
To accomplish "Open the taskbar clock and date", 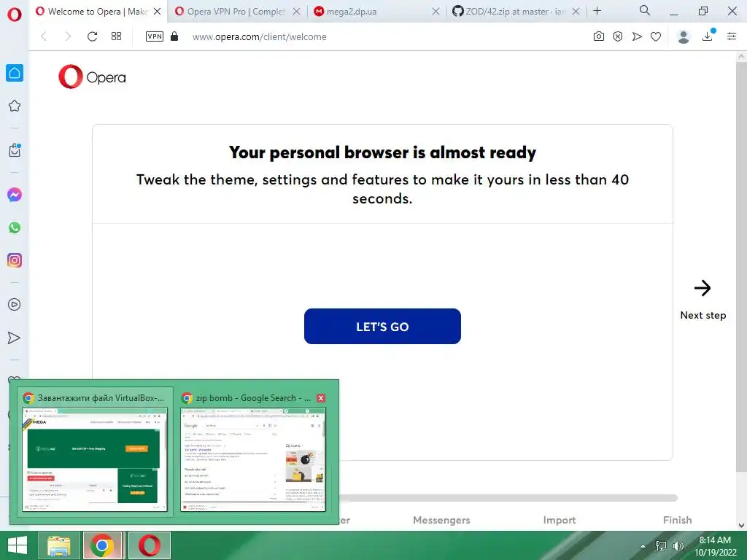I will pyautogui.click(x=715, y=546).
